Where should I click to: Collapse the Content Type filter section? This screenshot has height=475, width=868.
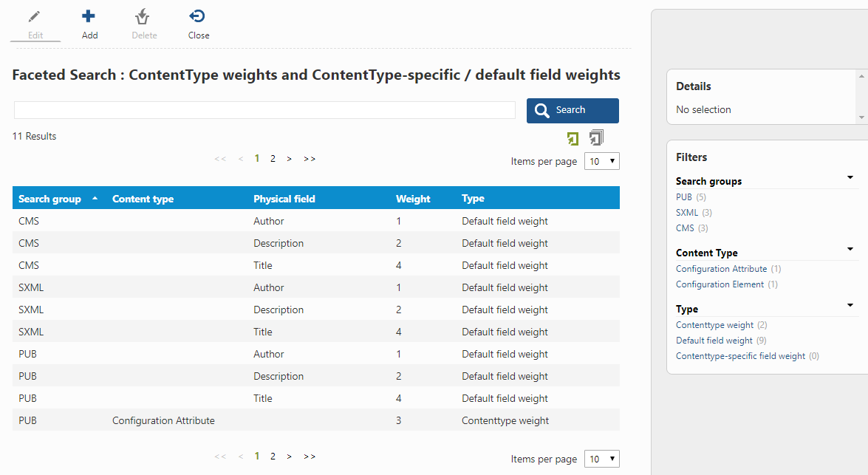[x=850, y=249]
